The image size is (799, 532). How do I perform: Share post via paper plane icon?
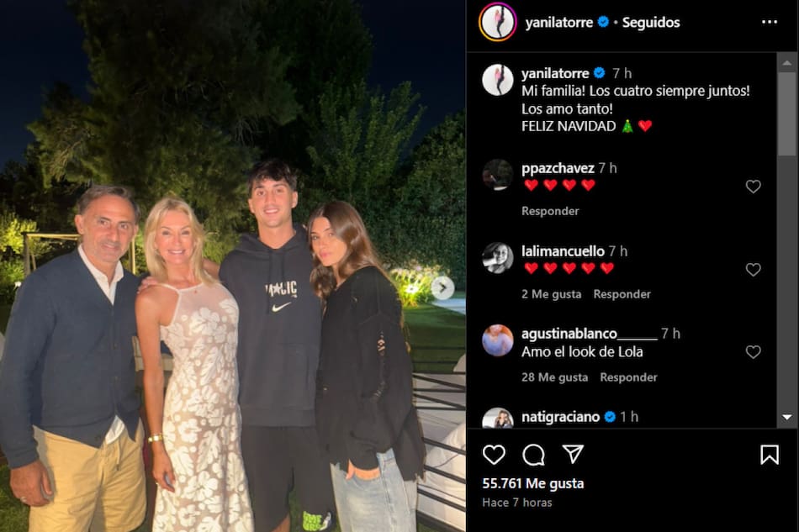click(573, 454)
